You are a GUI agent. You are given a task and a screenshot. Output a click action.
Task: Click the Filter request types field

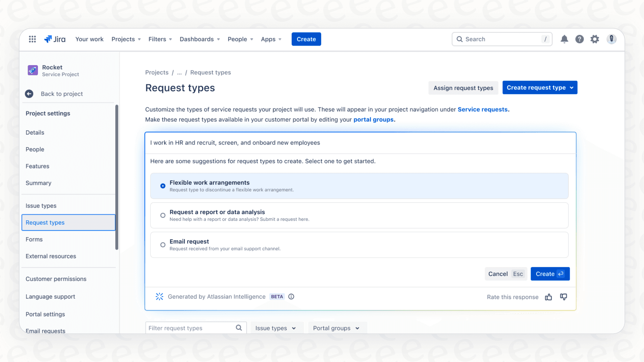pos(190,328)
